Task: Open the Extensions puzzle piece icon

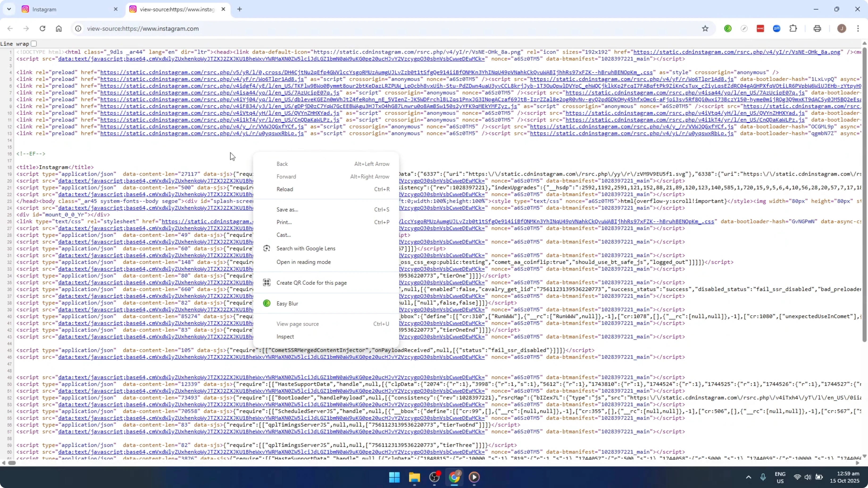Action: 793,29
